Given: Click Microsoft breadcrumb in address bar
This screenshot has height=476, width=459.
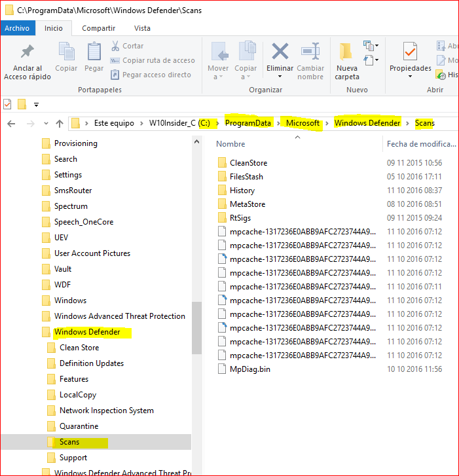Looking at the screenshot, I should coord(303,123).
